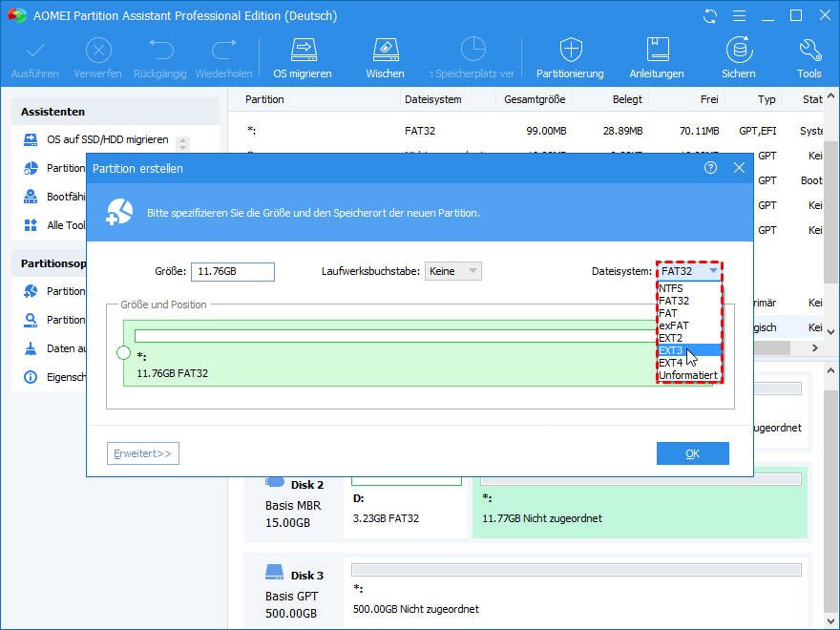Open the Anleitungen guide book icon

657,51
